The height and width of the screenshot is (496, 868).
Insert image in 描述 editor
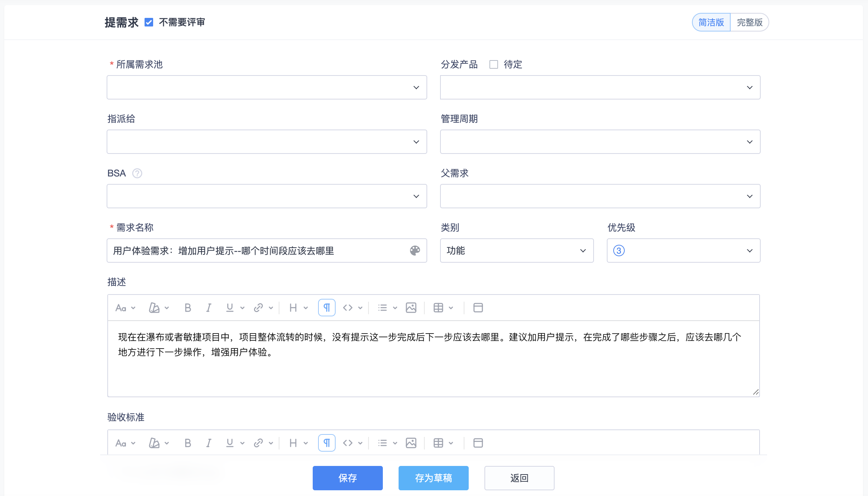(x=411, y=308)
